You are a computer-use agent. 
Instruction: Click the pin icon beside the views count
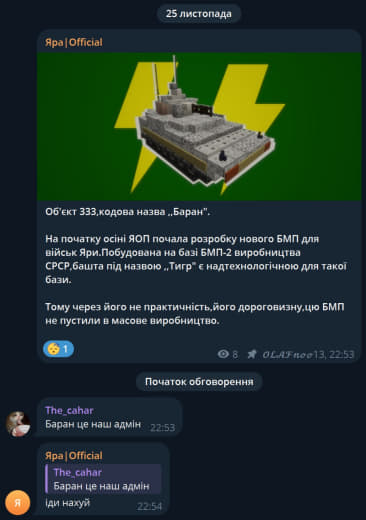[252, 354]
